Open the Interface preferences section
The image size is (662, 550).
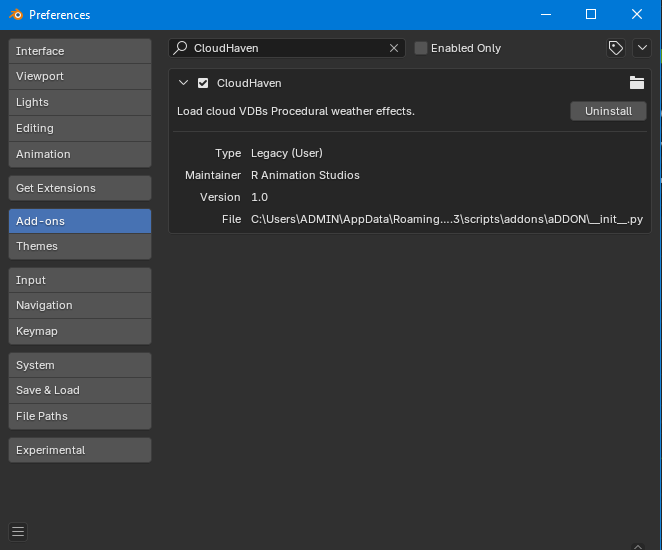coord(80,51)
